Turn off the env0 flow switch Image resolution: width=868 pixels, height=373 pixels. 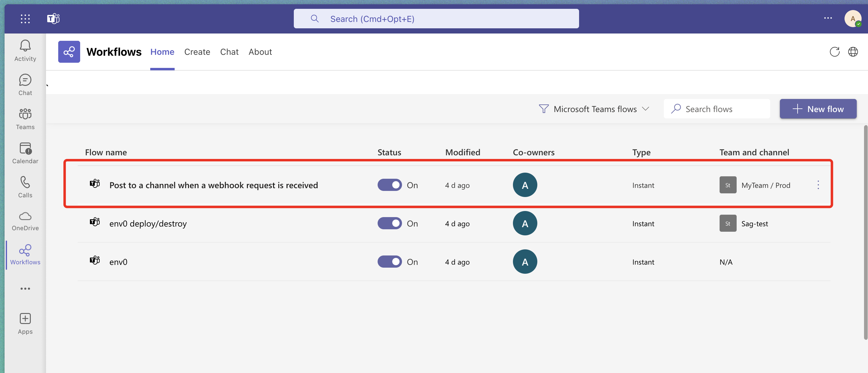(x=389, y=262)
